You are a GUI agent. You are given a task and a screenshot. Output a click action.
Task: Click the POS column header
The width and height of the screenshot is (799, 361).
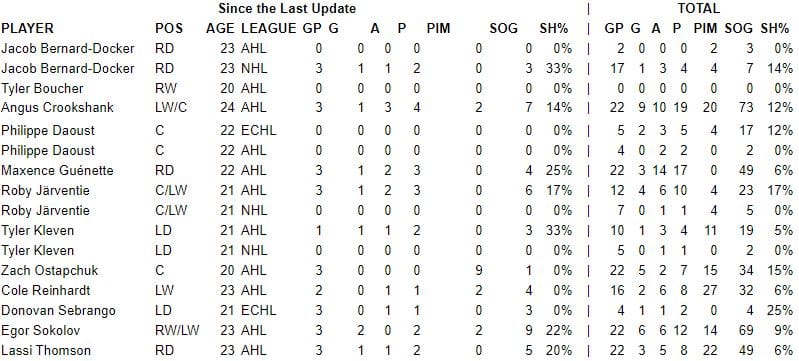tap(169, 29)
